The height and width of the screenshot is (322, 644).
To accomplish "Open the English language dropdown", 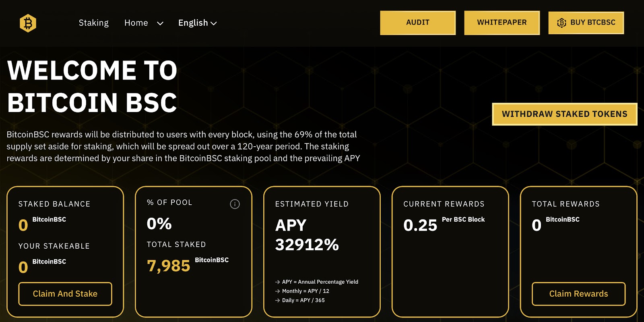I will [197, 23].
